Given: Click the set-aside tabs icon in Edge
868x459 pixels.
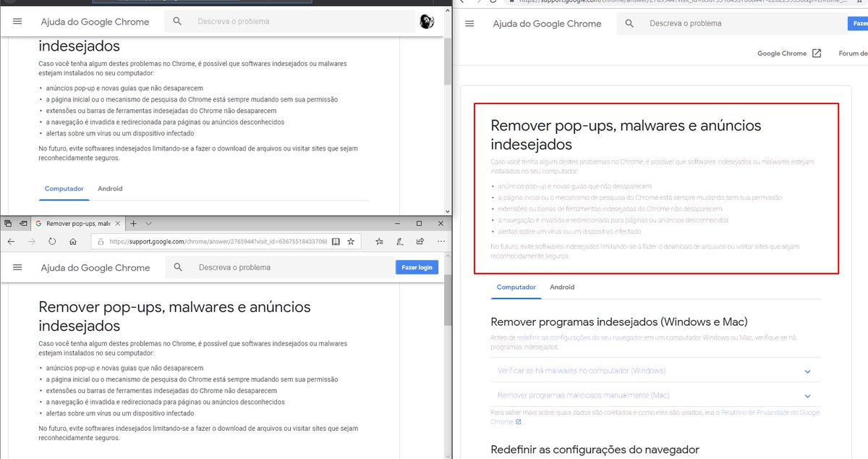Looking at the screenshot, I should pos(8,224).
